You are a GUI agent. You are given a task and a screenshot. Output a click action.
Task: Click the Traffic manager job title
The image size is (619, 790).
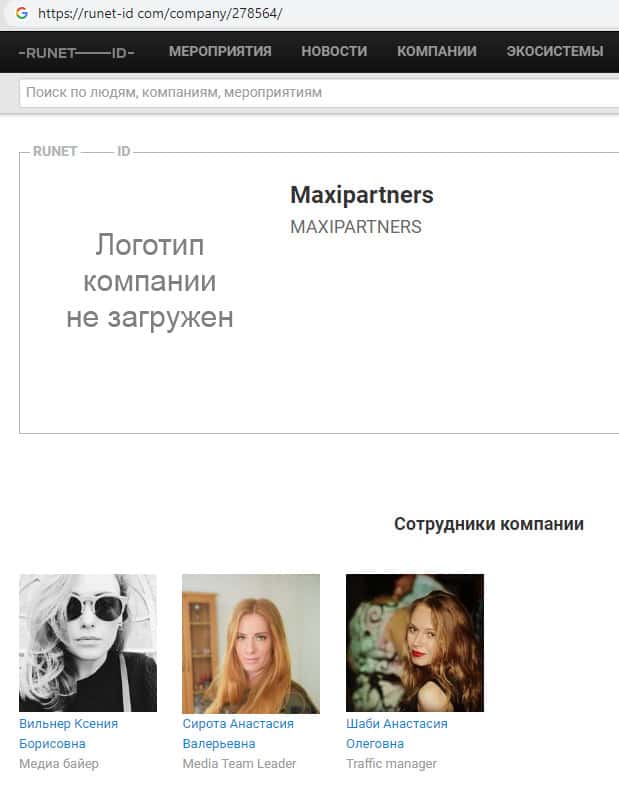pos(391,764)
